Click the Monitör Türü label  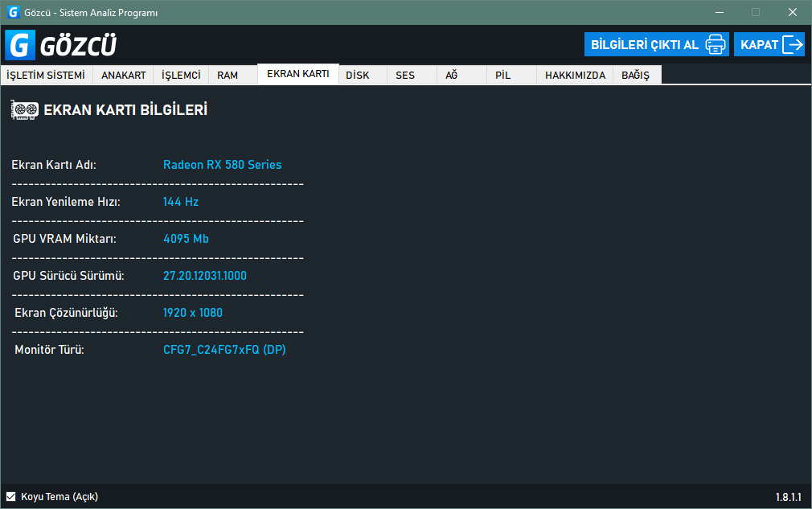pyautogui.click(x=49, y=350)
